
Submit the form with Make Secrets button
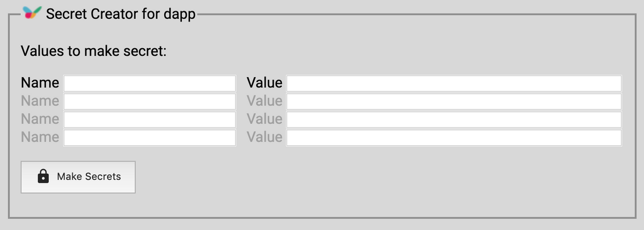(x=78, y=177)
